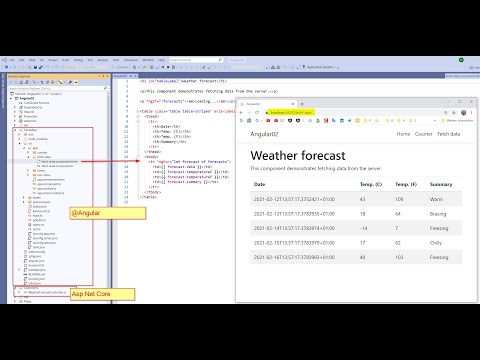Expand the wwwroot folder arrow
The image size is (480, 360).
point(15,121)
